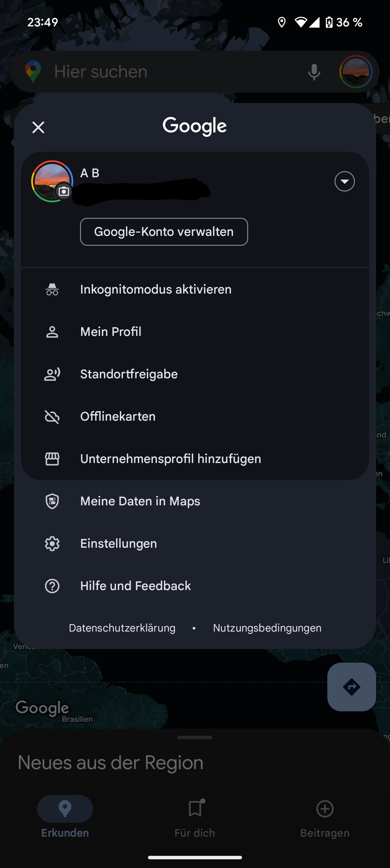Switch to the Für dich tab
390x868 pixels.
coord(195,816)
